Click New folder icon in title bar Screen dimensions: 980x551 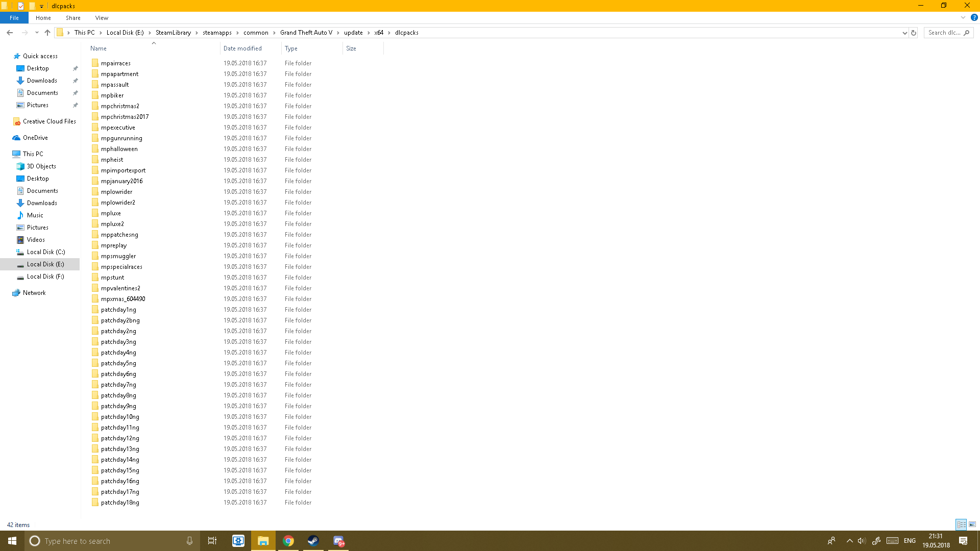pyautogui.click(x=32, y=6)
